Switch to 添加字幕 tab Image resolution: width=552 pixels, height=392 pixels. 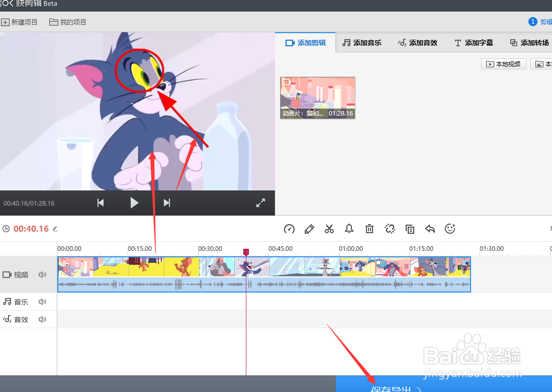474,43
